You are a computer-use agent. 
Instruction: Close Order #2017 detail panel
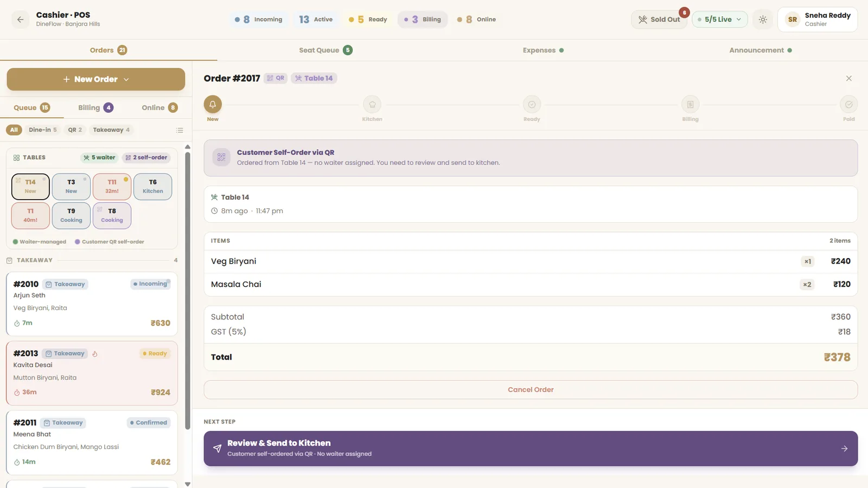click(x=848, y=79)
